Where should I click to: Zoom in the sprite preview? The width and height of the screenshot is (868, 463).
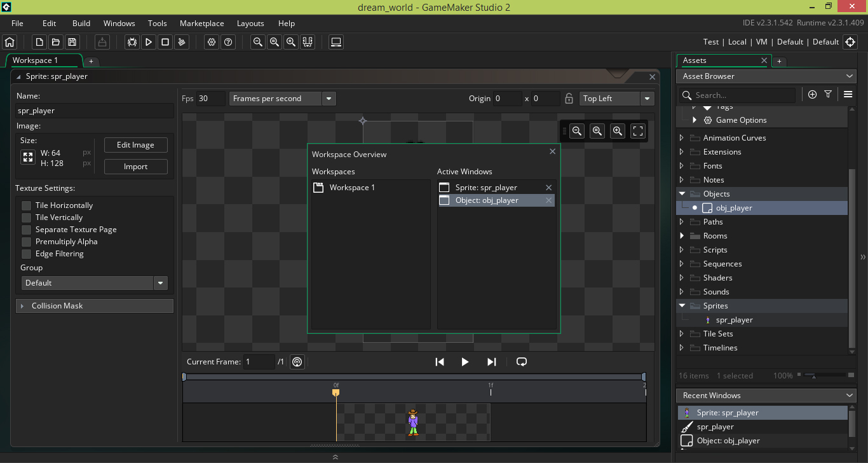tap(617, 131)
